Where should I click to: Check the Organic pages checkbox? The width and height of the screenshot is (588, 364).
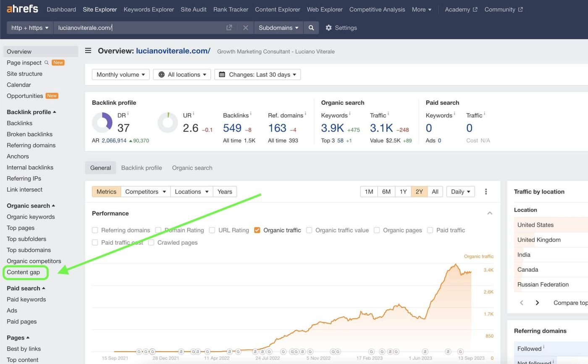(x=377, y=230)
